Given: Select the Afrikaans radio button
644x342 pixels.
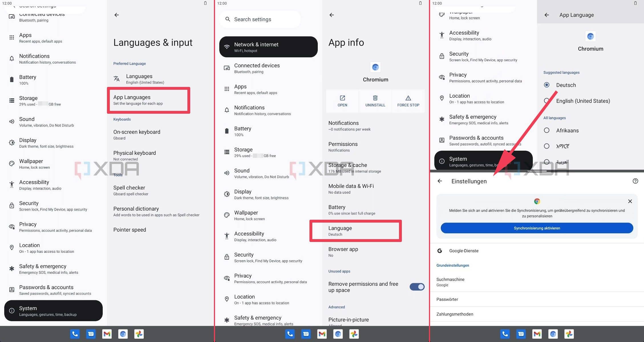Looking at the screenshot, I should 546,130.
